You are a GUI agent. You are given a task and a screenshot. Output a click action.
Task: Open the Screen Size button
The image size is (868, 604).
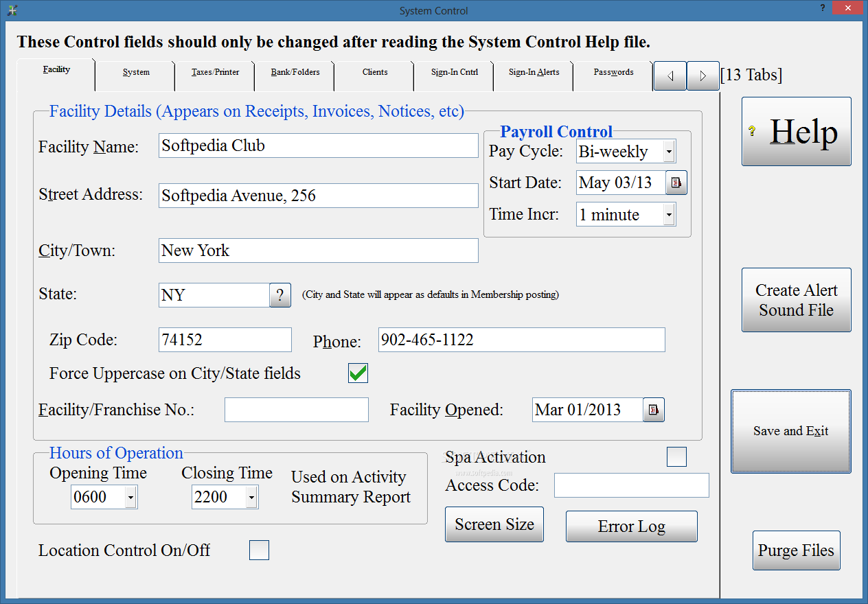[x=494, y=524]
